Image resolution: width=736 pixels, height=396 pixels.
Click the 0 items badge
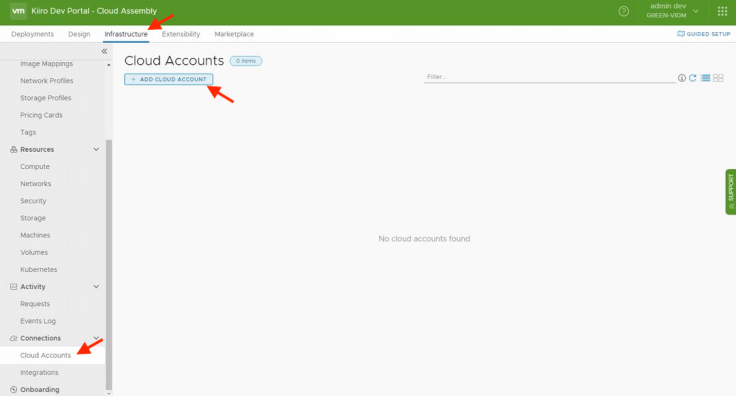coord(246,61)
